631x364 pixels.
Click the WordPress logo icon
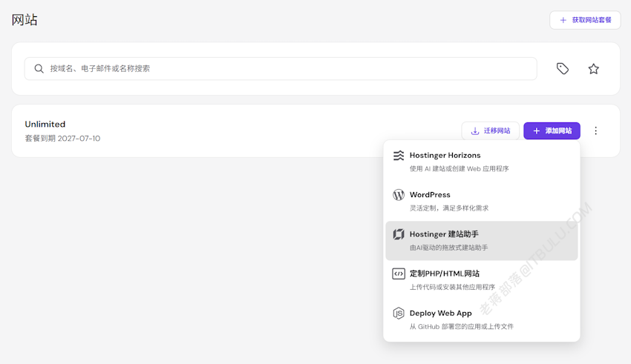[399, 195]
